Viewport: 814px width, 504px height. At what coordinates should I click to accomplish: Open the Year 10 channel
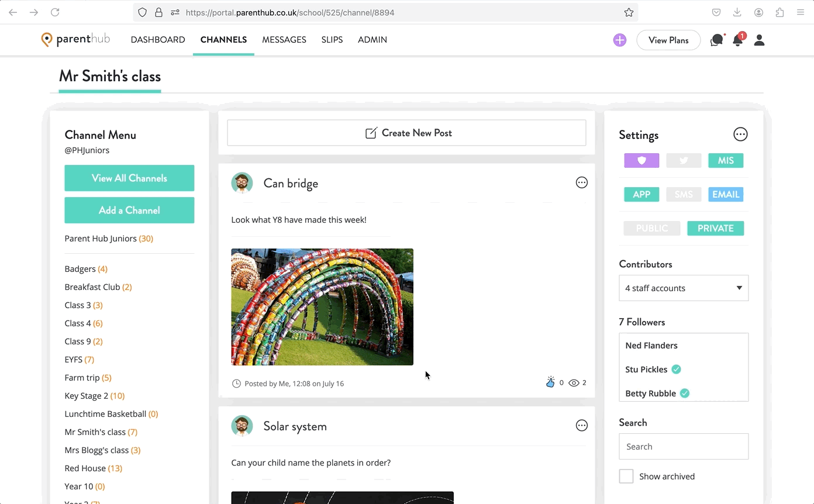[85, 486]
